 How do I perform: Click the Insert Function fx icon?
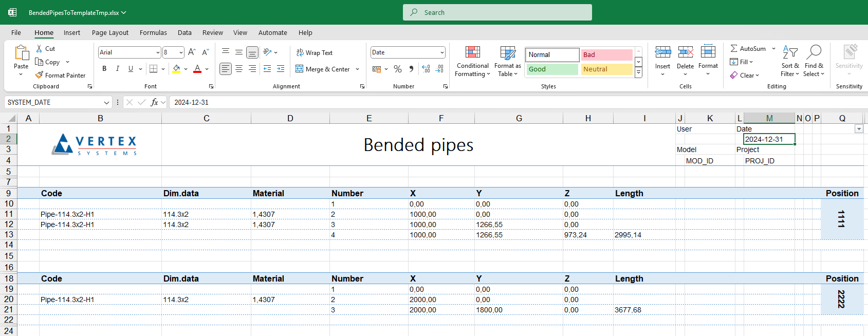point(154,102)
